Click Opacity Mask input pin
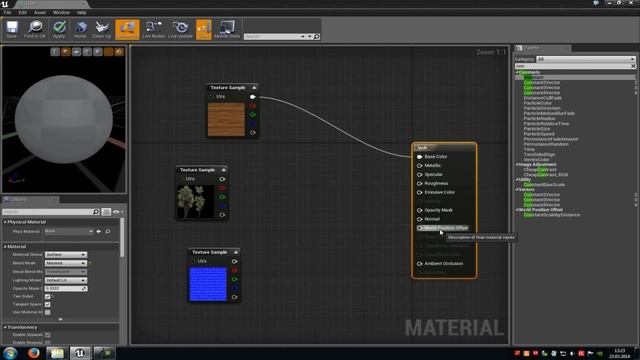 click(x=419, y=210)
